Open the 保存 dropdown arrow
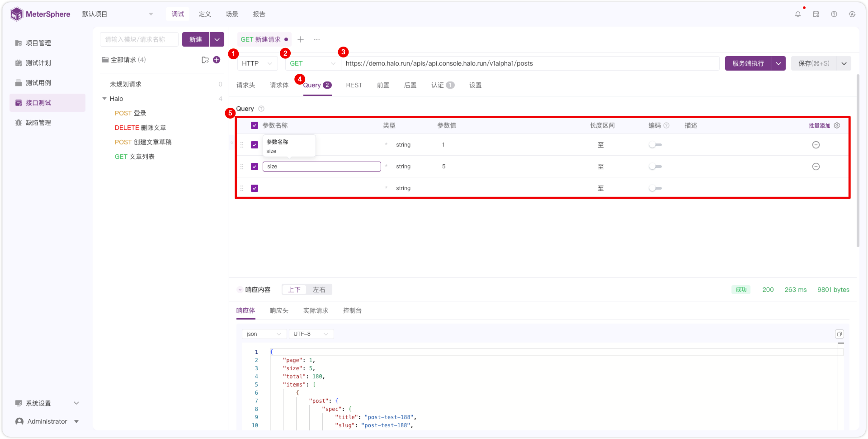Image resolution: width=868 pixels, height=439 pixels. 844,63
